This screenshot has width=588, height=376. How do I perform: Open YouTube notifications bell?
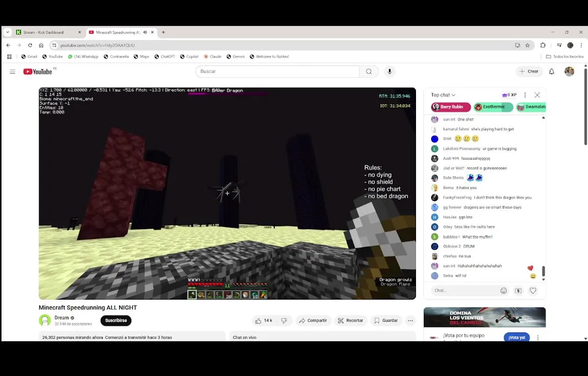click(551, 72)
